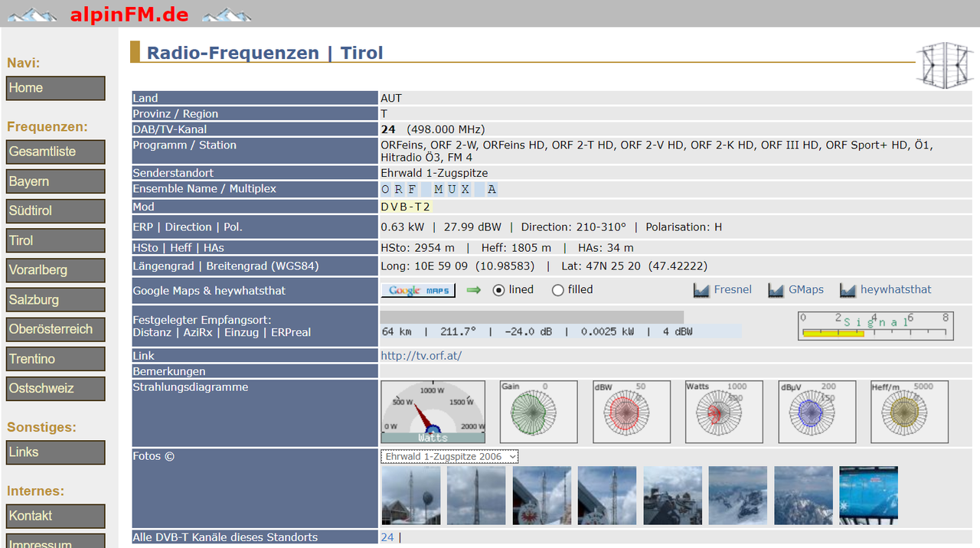Click the icon beside GMaps

point(776,290)
